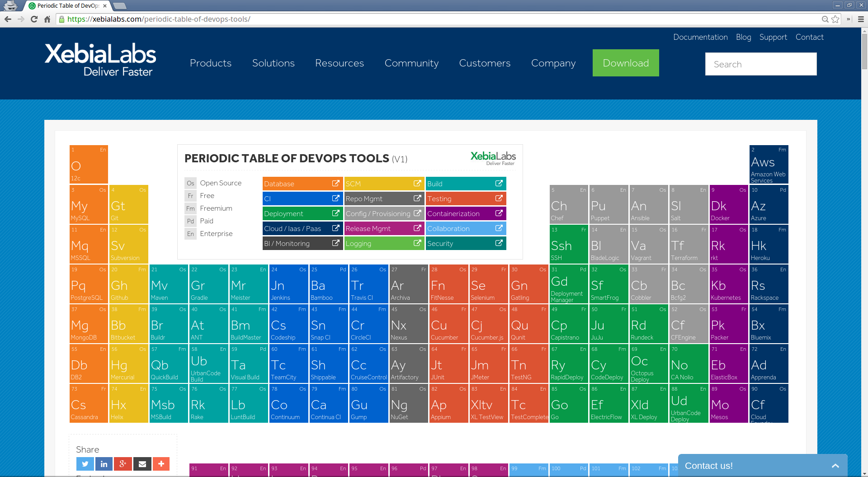Screen dimensions: 868x477
Task: Share page on Twitter icon
Action: [85, 463]
